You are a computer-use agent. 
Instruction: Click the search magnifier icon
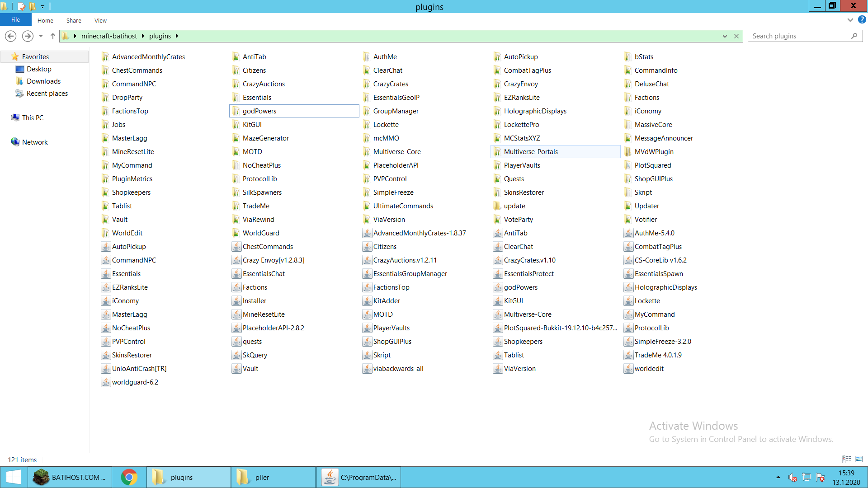(854, 36)
